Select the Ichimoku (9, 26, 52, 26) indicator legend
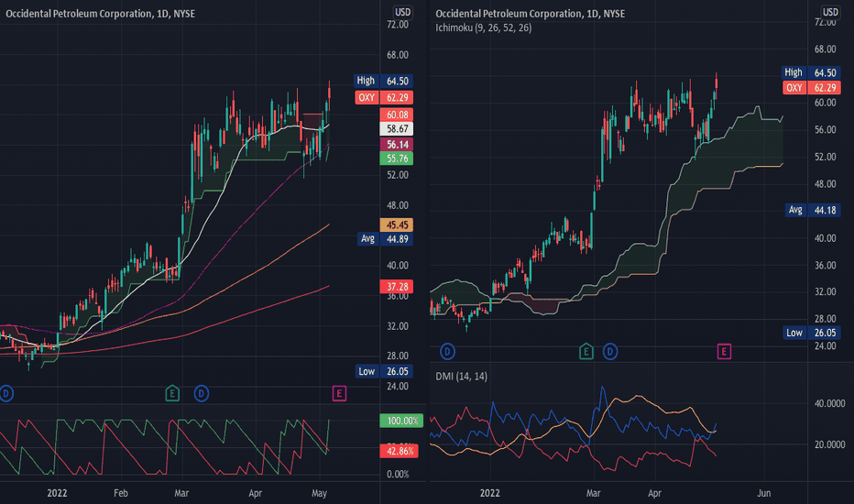Image resolution: width=854 pixels, height=504 pixels. point(483,27)
